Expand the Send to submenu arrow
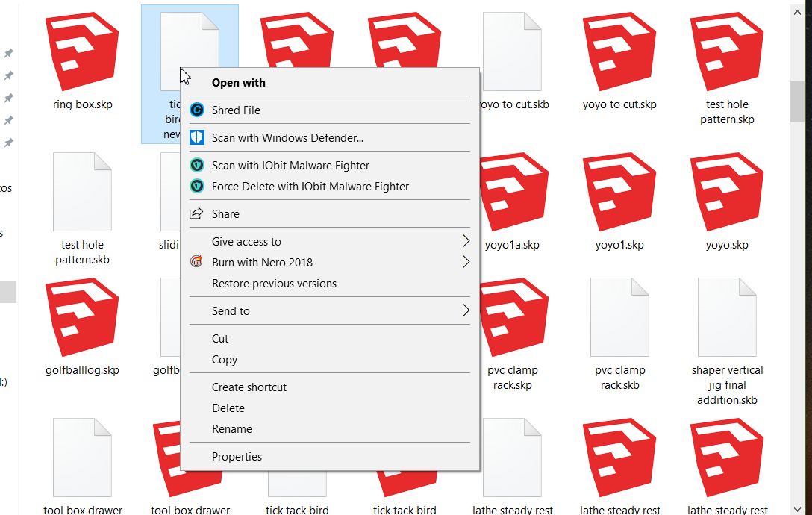This screenshot has width=812, height=515. (466, 310)
